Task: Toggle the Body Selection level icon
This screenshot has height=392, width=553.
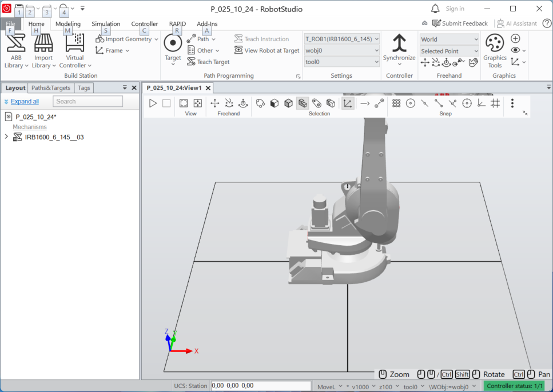Action: pos(288,103)
